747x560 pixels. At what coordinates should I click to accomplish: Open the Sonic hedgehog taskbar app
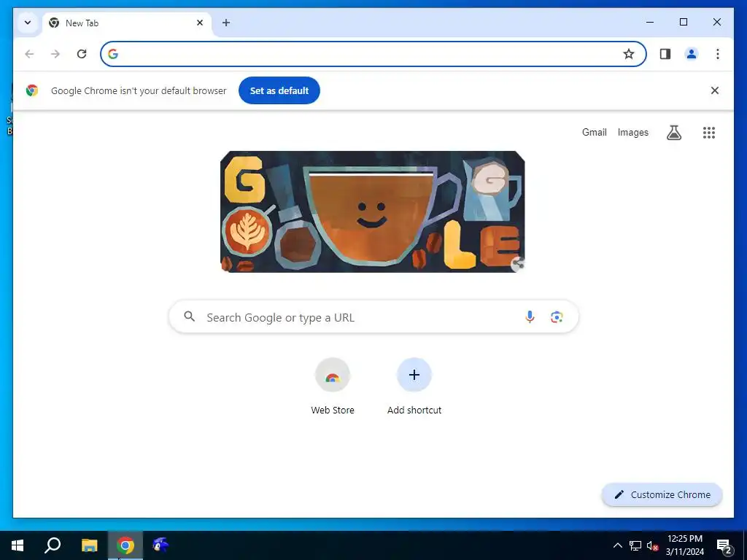point(160,545)
